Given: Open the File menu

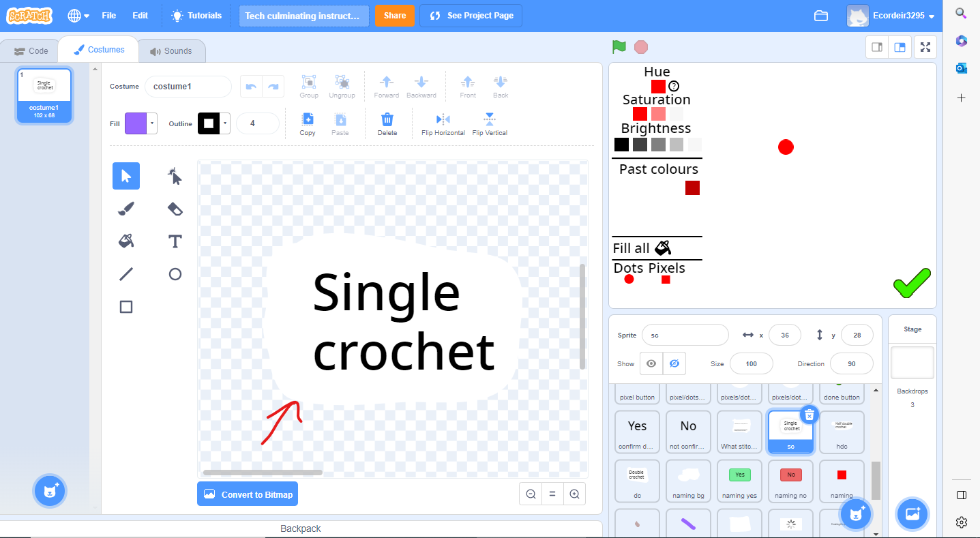Looking at the screenshot, I should pos(108,14).
